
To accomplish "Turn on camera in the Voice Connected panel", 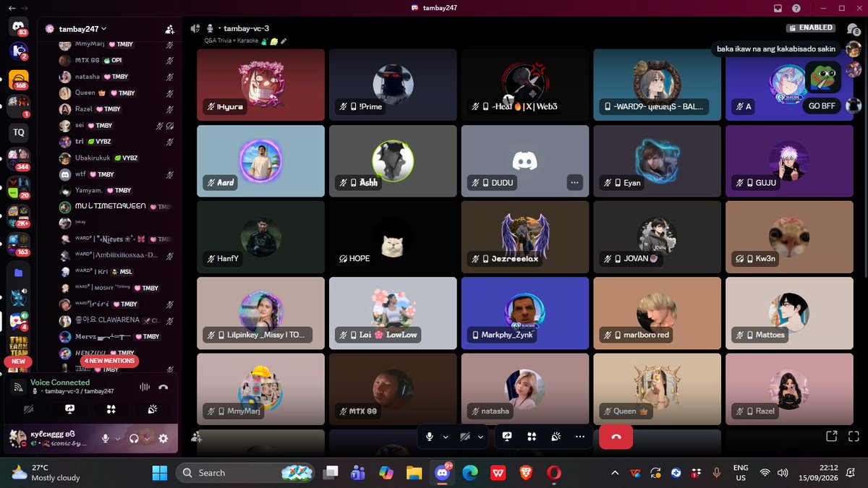I will [x=28, y=409].
